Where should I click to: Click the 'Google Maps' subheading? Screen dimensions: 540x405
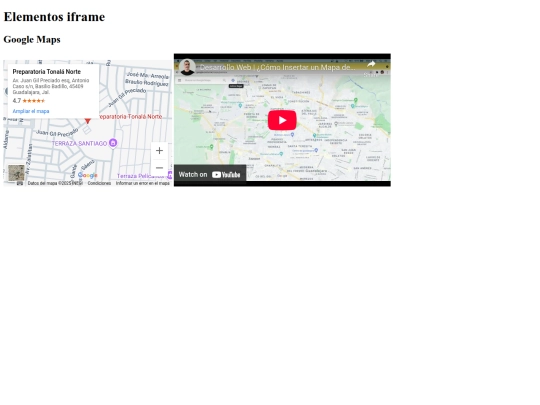(32, 39)
